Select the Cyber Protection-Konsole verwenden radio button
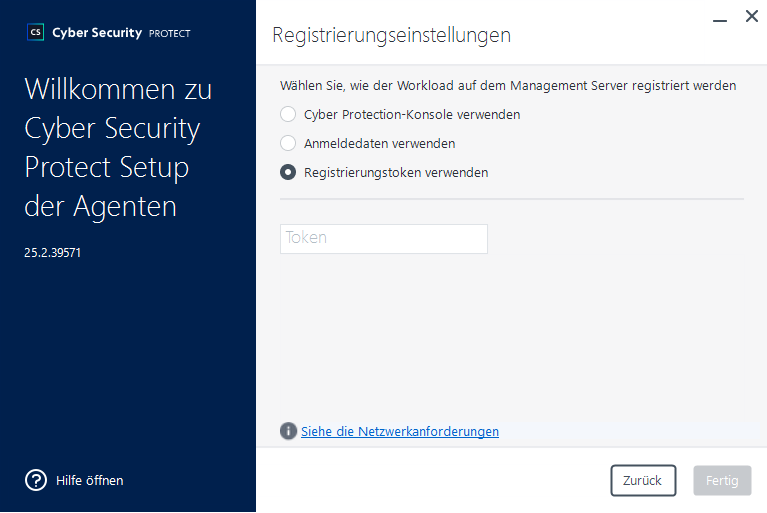 click(288, 114)
